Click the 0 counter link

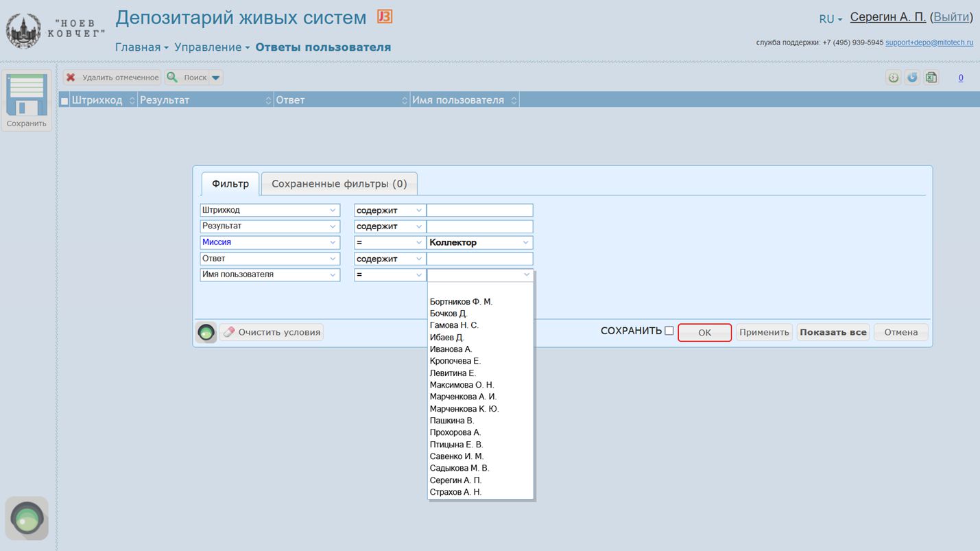[961, 78]
